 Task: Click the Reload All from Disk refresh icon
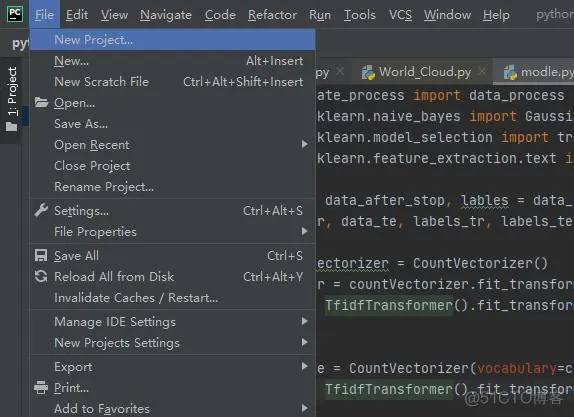[41, 276]
